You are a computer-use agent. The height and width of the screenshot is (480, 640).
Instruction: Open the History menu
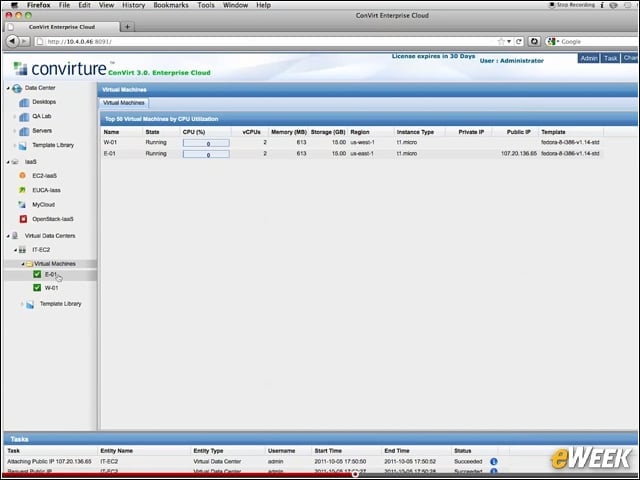(133, 5)
